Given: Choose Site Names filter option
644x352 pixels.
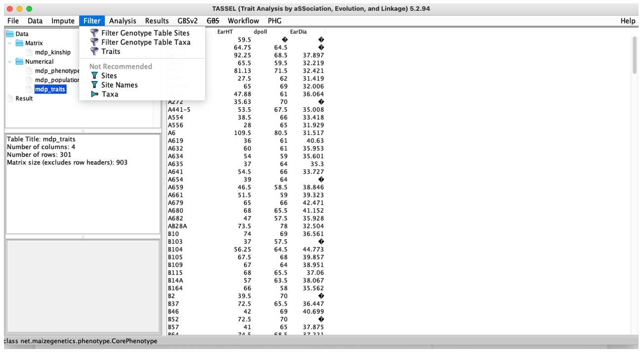Looking at the screenshot, I should [x=142, y=85].
